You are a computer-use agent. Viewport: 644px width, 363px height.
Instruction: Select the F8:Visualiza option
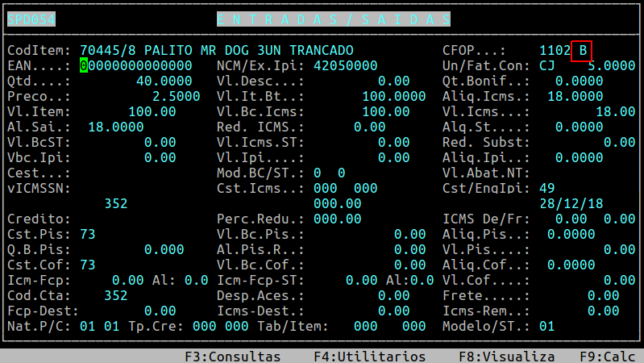coord(506,356)
